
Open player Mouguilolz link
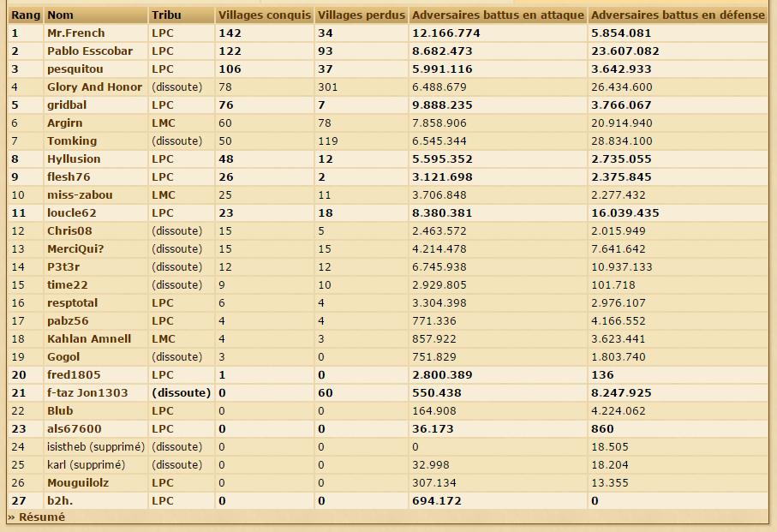[77, 483]
